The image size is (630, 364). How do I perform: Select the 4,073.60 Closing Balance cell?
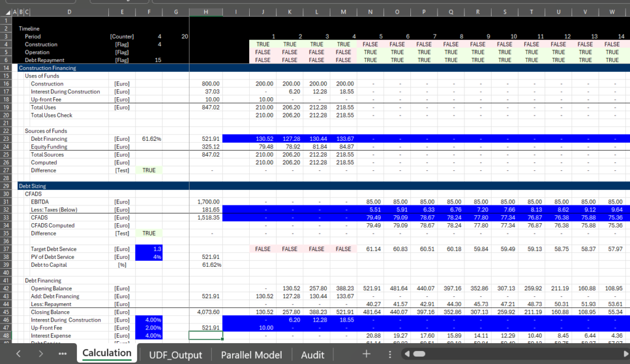pyautogui.click(x=205, y=312)
